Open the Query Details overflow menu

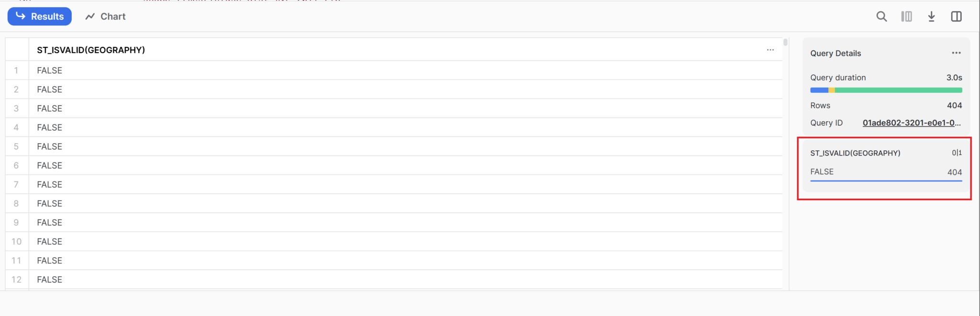[956, 53]
